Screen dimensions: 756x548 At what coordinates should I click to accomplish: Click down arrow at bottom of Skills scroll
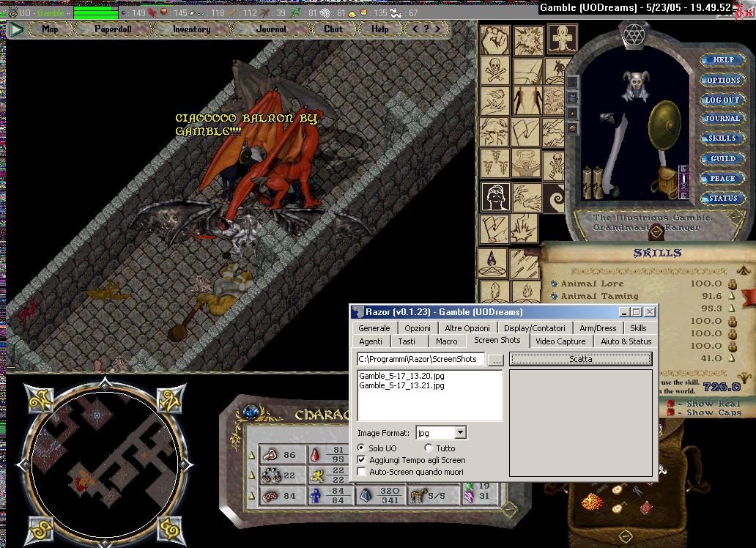746,378
